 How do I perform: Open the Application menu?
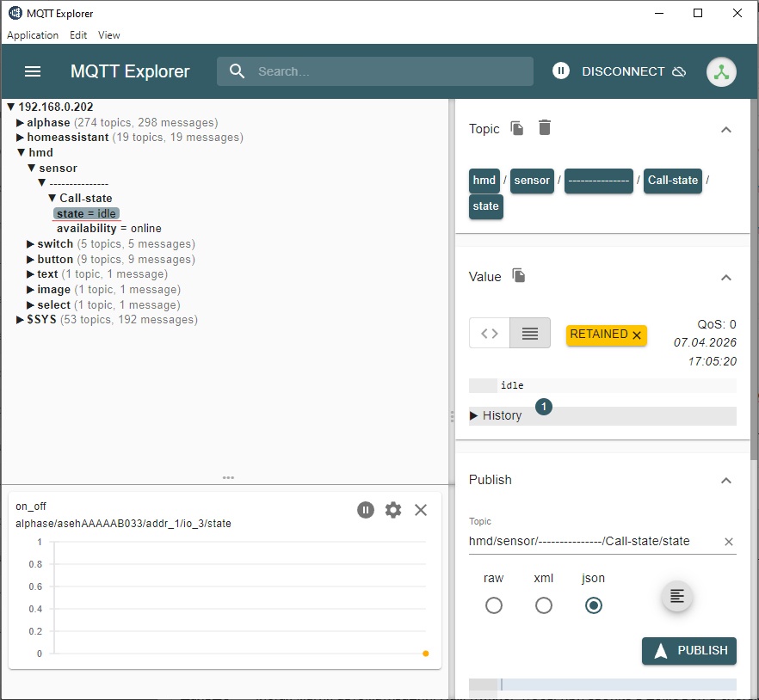pyautogui.click(x=33, y=35)
